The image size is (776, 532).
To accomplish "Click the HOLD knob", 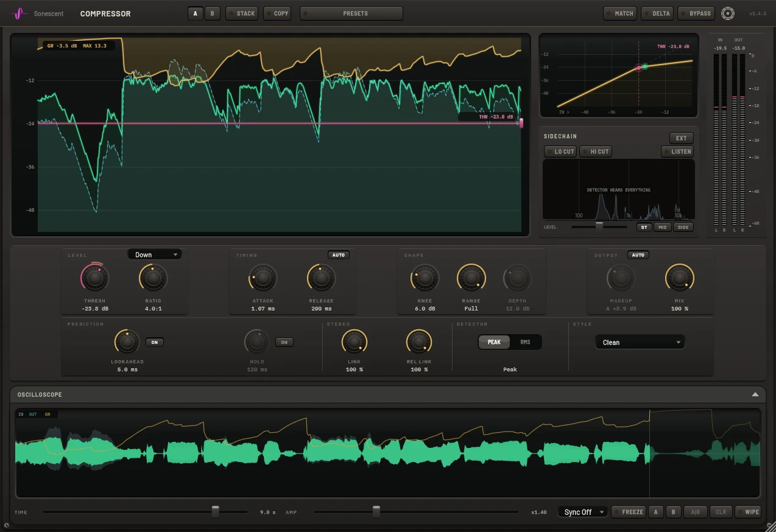I will pyautogui.click(x=257, y=342).
